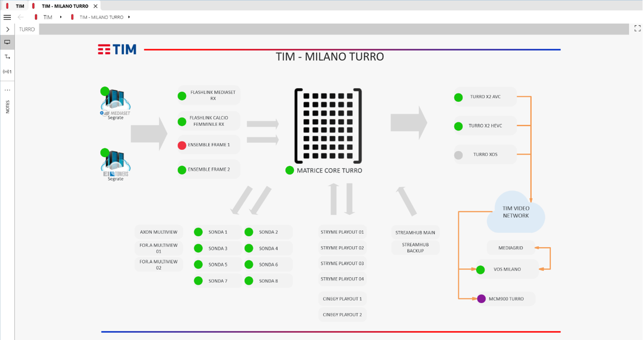The image size is (644, 340).
Task: Open CINEGY PLAYOUT 1
Action: 342,299
